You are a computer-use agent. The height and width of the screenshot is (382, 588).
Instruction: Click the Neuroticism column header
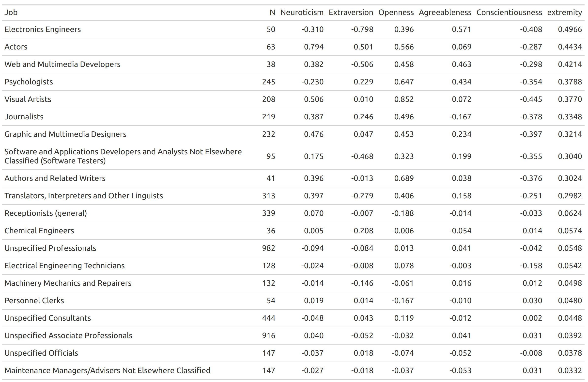[302, 12]
